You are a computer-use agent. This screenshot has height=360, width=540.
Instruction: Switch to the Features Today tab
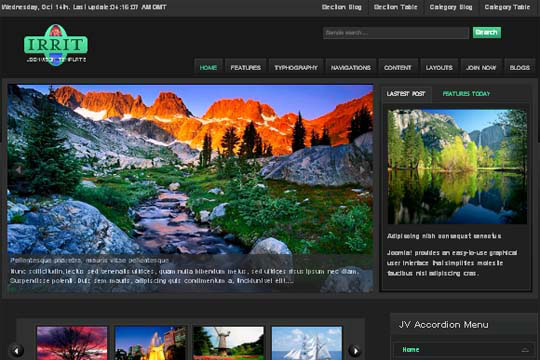(466, 94)
